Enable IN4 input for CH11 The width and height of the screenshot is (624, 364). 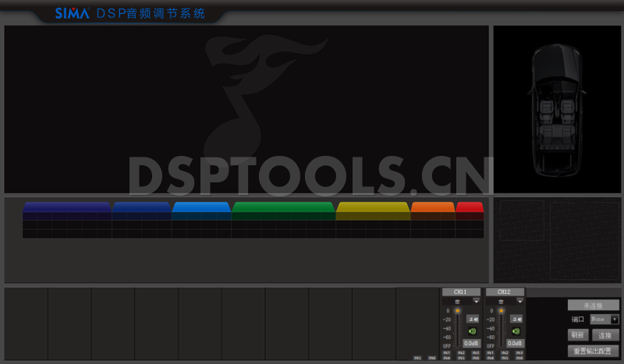tap(446, 358)
